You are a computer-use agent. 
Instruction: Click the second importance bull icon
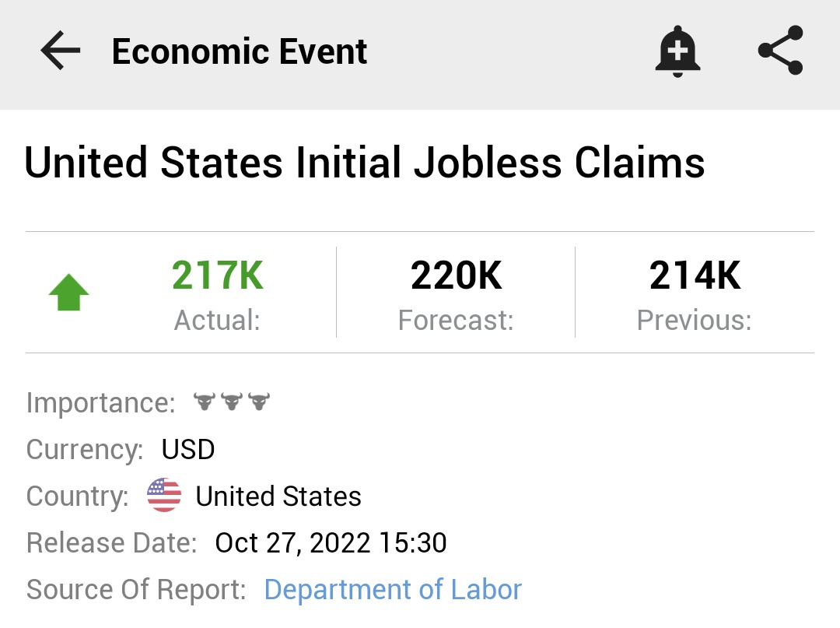click(232, 402)
